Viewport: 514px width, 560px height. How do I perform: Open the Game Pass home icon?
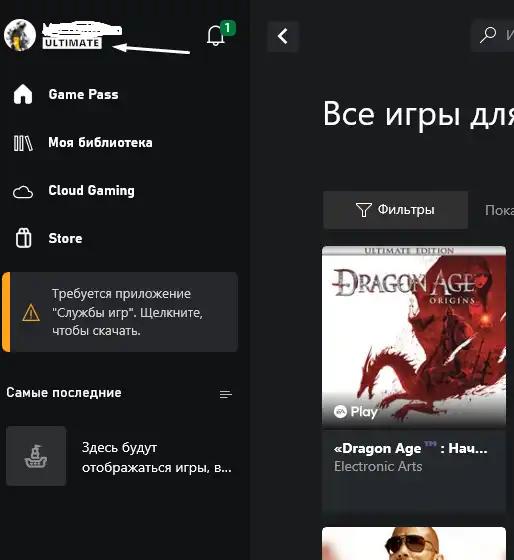[x=23, y=94]
